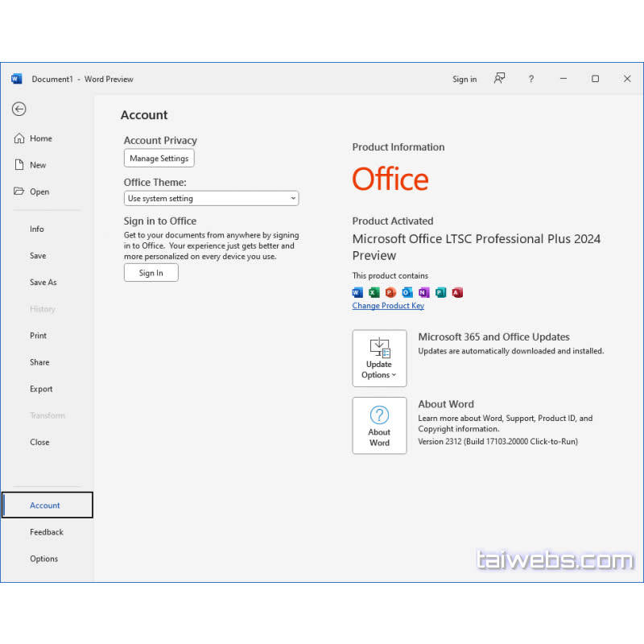Open the Office Theme dropdown

click(x=293, y=198)
